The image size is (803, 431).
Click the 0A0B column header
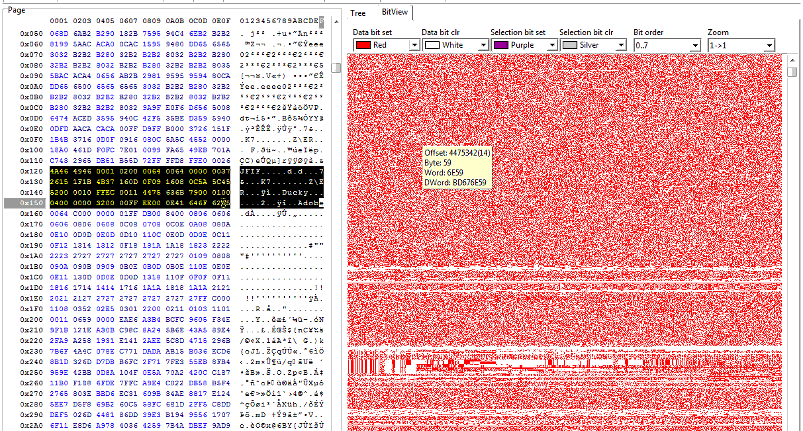(x=174, y=21)
